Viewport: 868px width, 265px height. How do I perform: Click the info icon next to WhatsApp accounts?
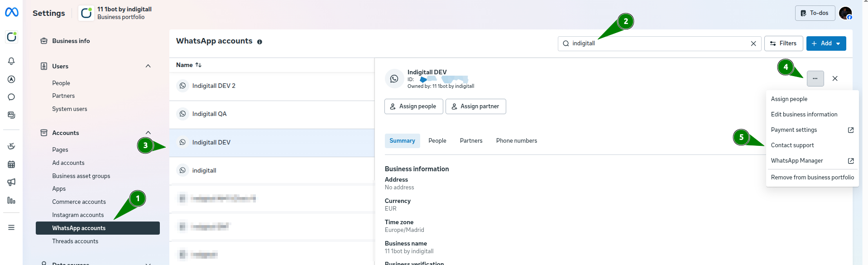click(x=259, y=42)
